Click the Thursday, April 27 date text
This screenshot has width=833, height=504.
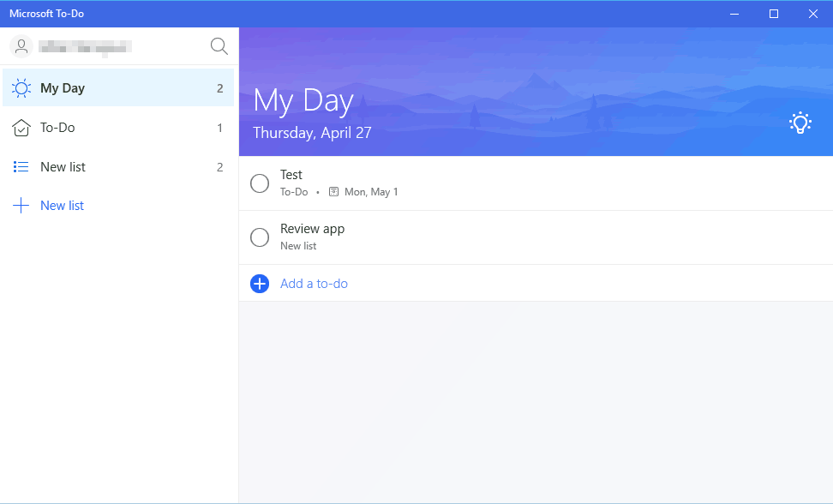(x=312, y=133)
